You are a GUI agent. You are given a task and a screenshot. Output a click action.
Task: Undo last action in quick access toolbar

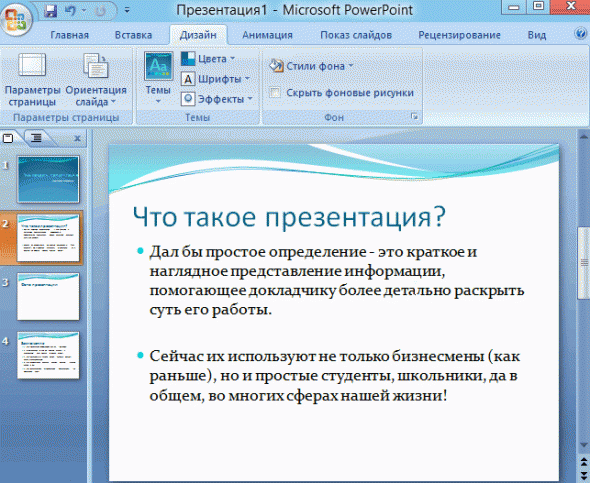point(70,11)
